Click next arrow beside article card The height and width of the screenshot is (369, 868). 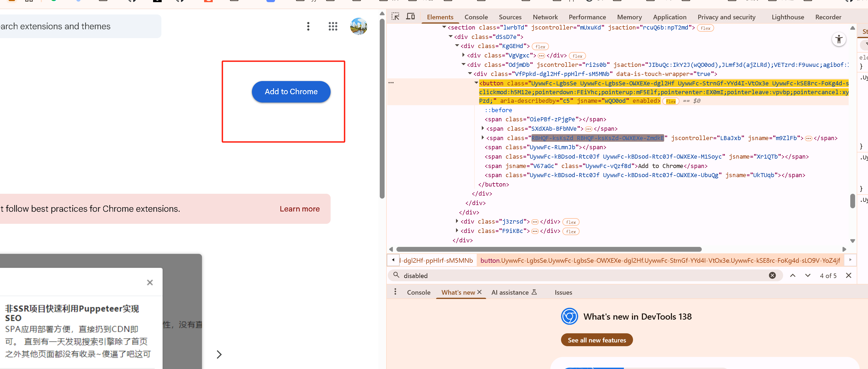(x=219, y=354)
